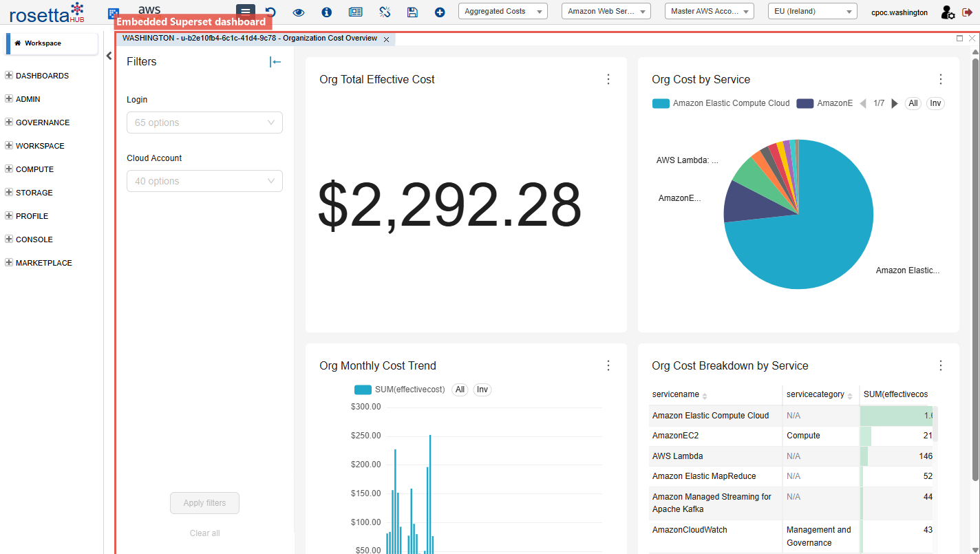The height and width of the screenshot is (554, 980).
Task: Toggle 'Inv' legend selection in Org Monthly Cost Trend
Action: (482, 390)
